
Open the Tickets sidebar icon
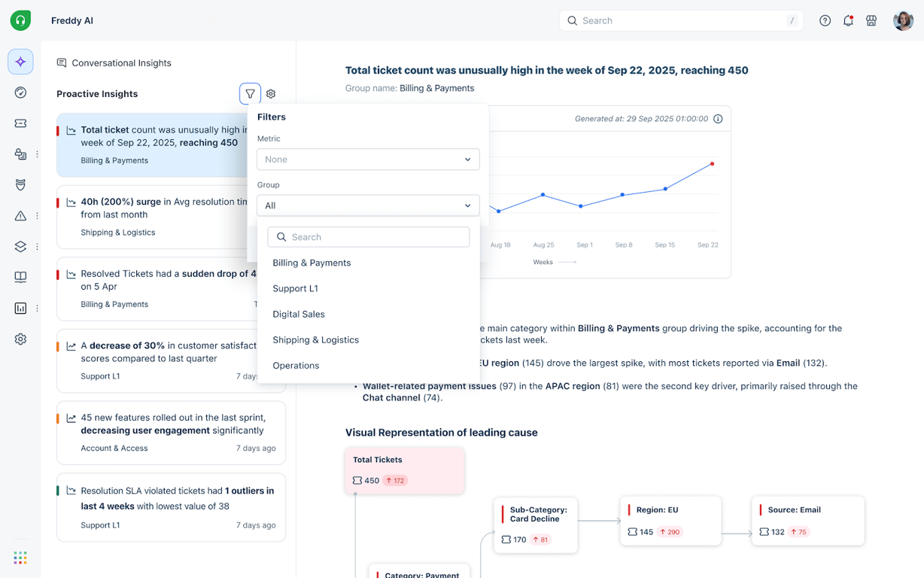[20, 123]
